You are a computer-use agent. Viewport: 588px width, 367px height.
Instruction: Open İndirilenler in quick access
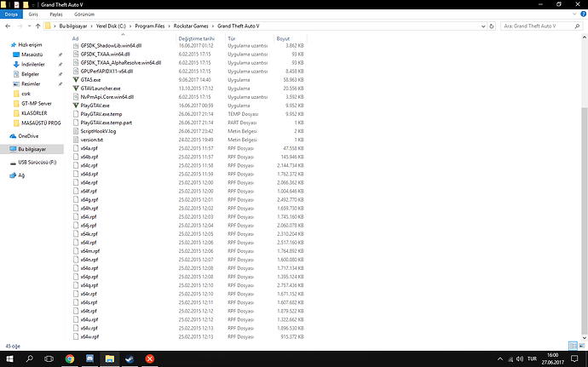point(32,65)
